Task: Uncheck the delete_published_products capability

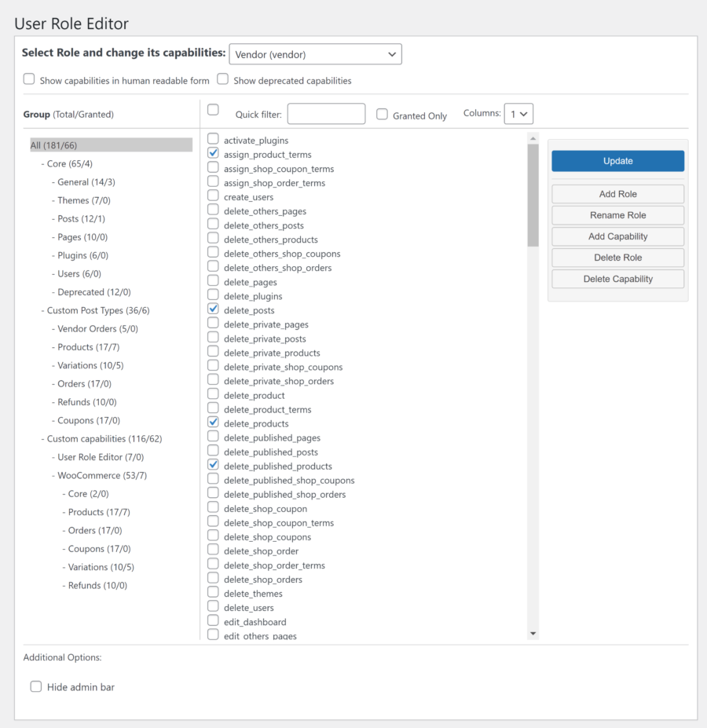Action: click(213, 465)
